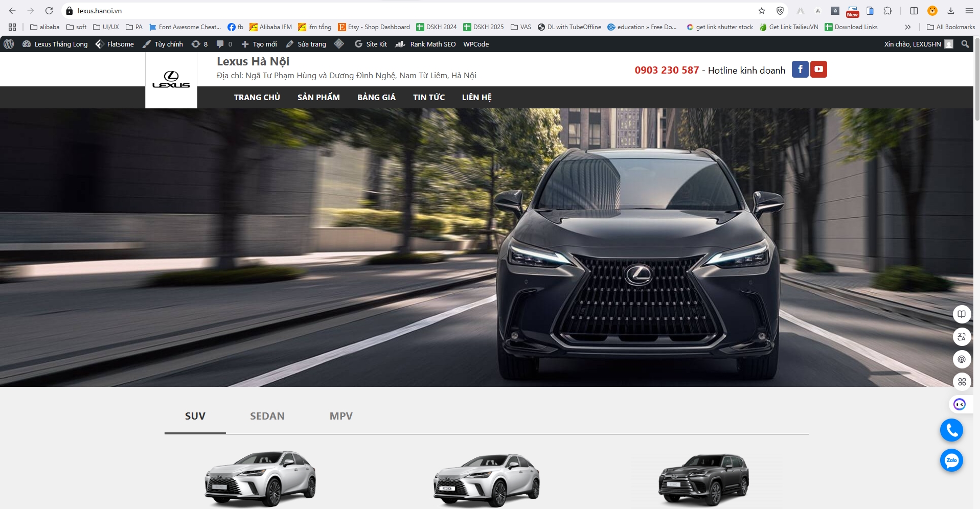Image resolution: width=980 pixels, height=509 pixels.
Task: Open the YouTube channel icon
Action: [818, 70]
